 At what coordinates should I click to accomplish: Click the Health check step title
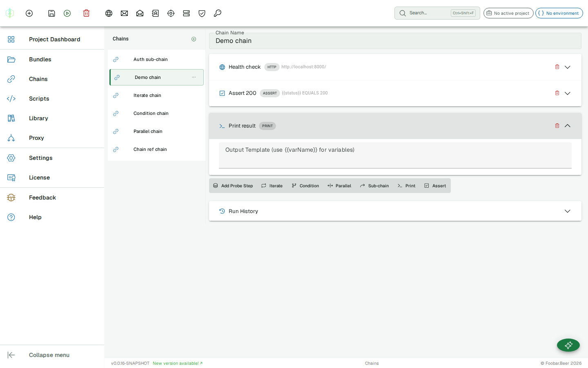245,67
